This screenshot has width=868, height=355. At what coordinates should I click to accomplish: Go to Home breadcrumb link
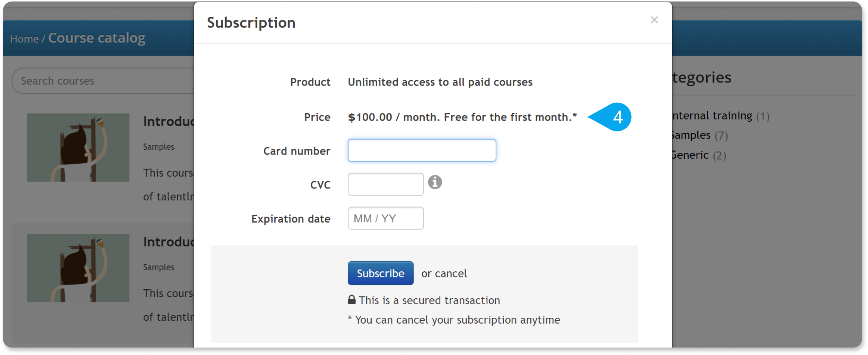point(24,39)
